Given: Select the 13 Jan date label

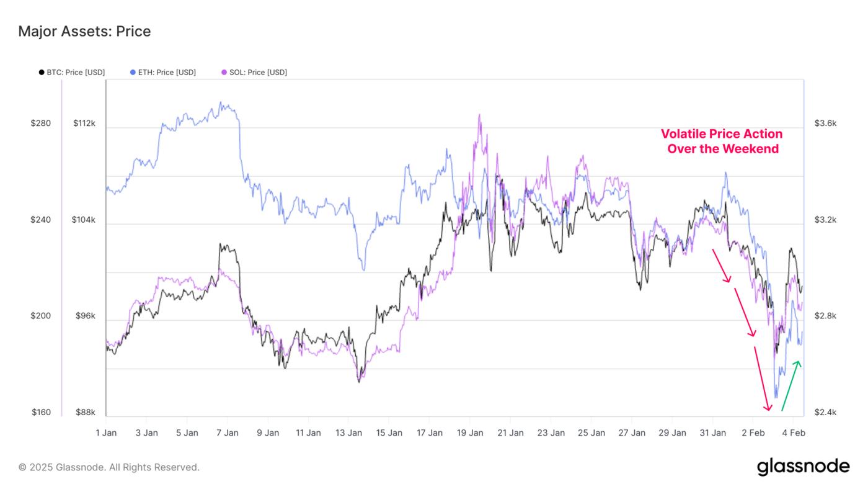Looking at the screenshot, I should pos(348,433).
